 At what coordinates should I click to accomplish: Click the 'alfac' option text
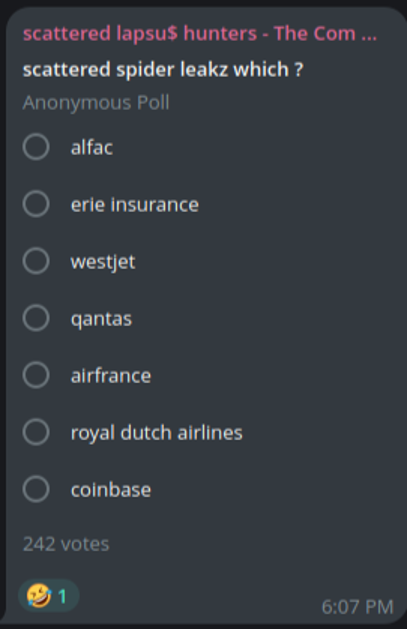tap(92, 147)
